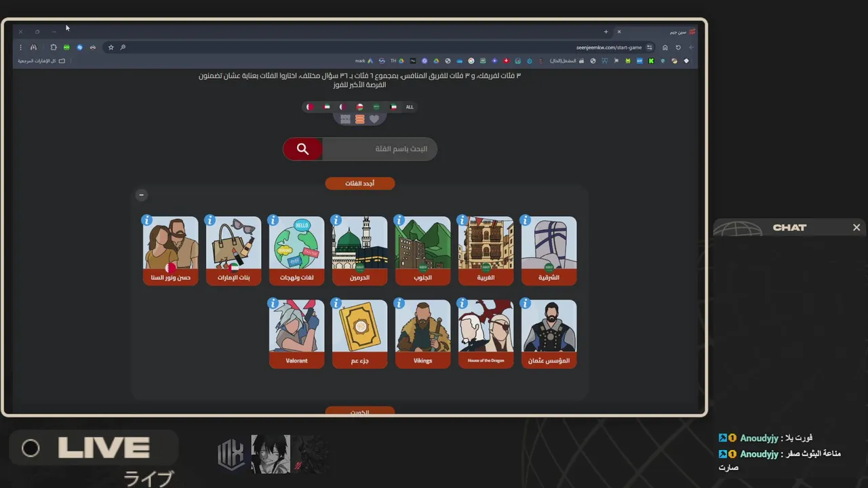Focus the البحث باسم الفئة search field
The height and width of the screenshot is (488, 868).
380,149
